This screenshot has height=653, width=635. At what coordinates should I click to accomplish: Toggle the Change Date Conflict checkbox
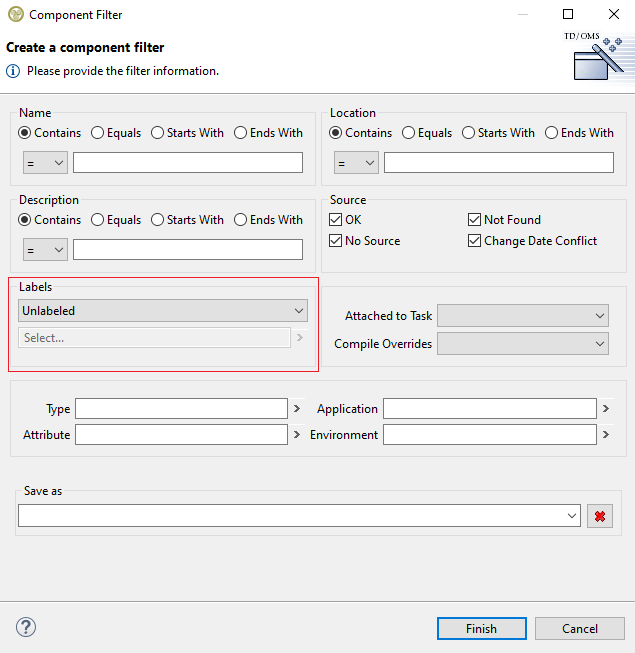point(475,241)
